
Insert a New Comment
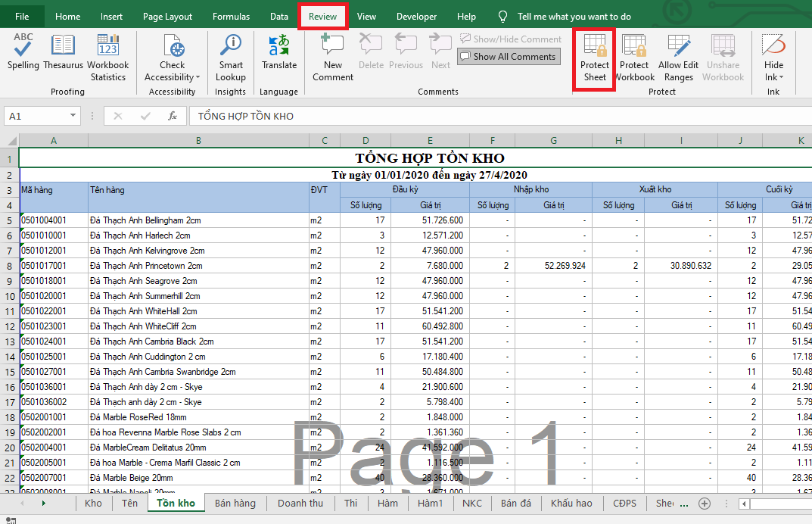tap(333, 58)
